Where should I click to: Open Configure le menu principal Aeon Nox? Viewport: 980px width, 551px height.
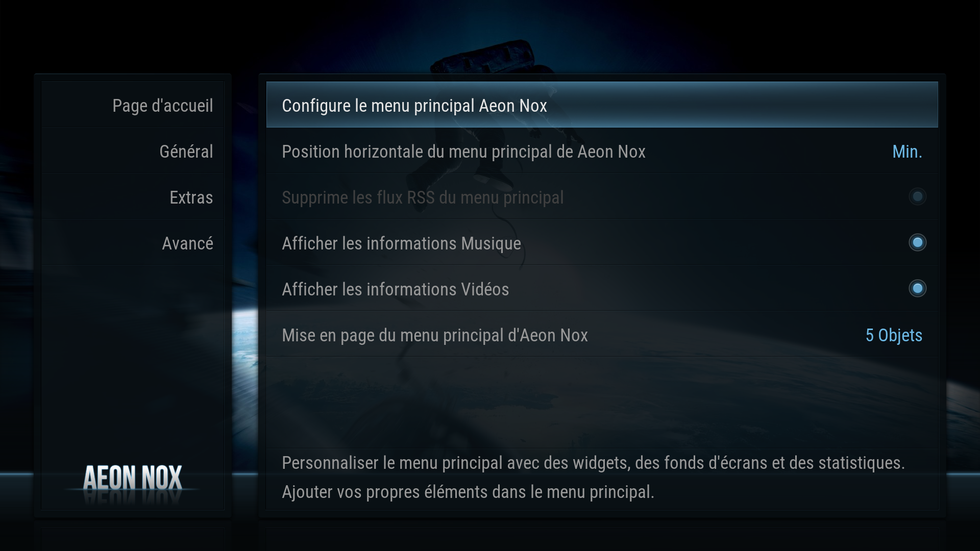(602, 105)
